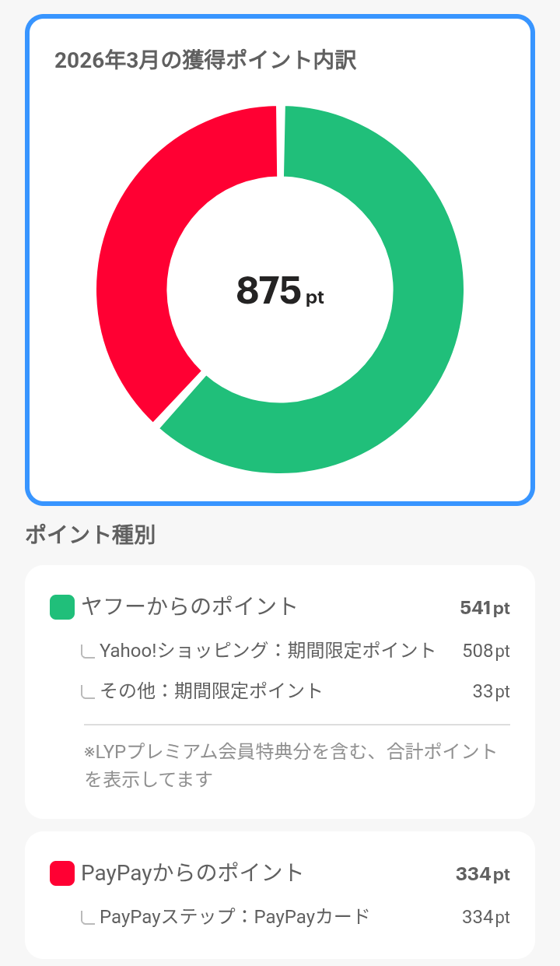Open その他：期間限定ポイント row
This screenshot has height=966, width=560.
coord(211,691)
